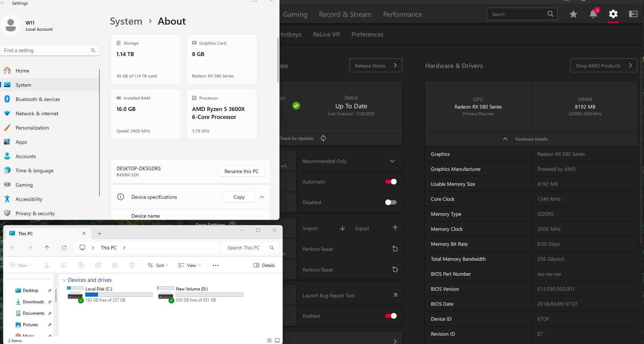Click Shop AMD Products button
The width and height of the screenshot is (644, 344).
click(x=604, y=65)
